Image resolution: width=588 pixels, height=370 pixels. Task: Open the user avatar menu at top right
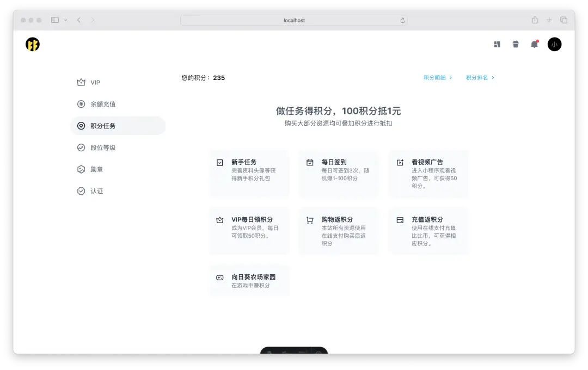(554, 44)
